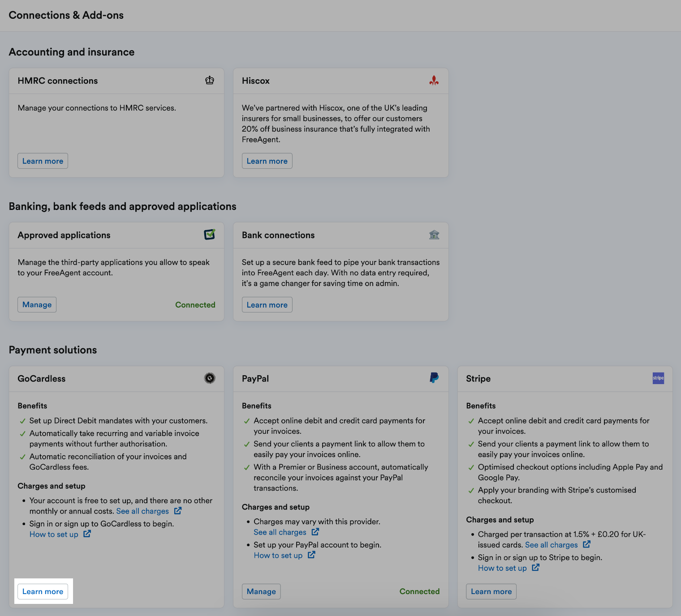
Task: Click the external-link icon beside GoCardless 'How to set up'
Action: point(88,534)
